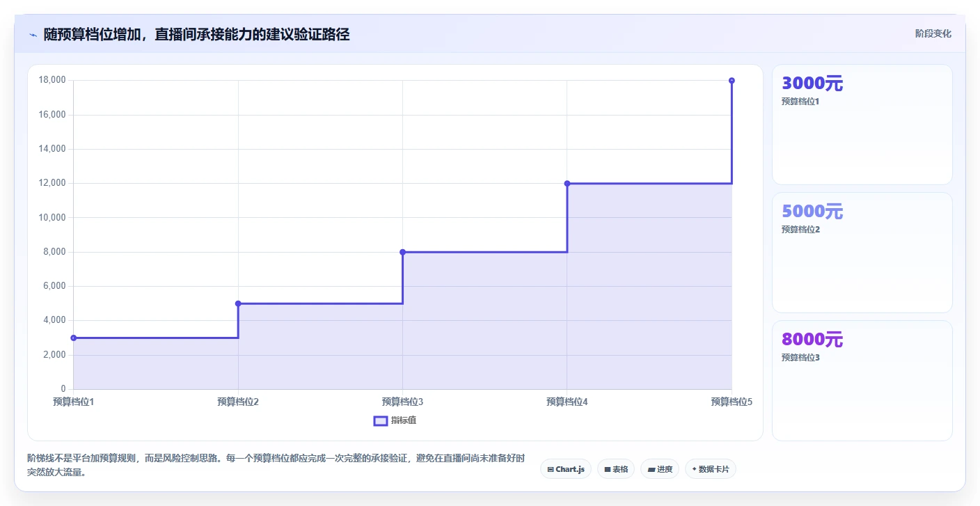Click the 18,000 data point at 预算档位5
Image resolution: width=980 pixels, height=506 pixels.
pos(732,81)
